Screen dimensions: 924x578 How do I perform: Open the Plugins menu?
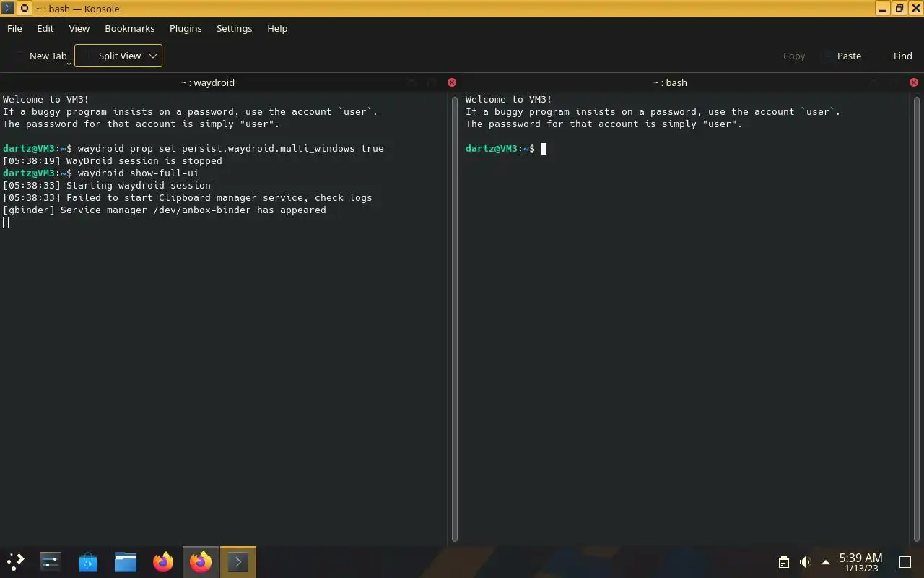186,28
